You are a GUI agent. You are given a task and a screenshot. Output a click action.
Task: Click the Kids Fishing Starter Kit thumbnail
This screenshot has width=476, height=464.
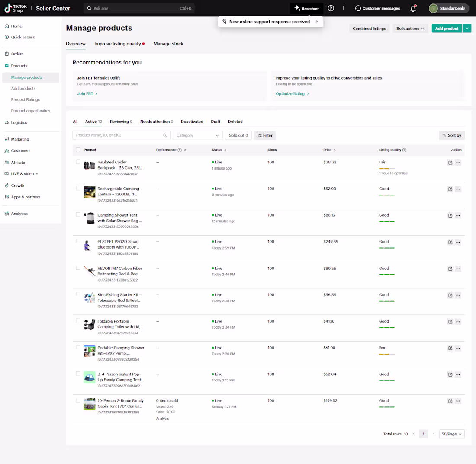pos(89,298)
